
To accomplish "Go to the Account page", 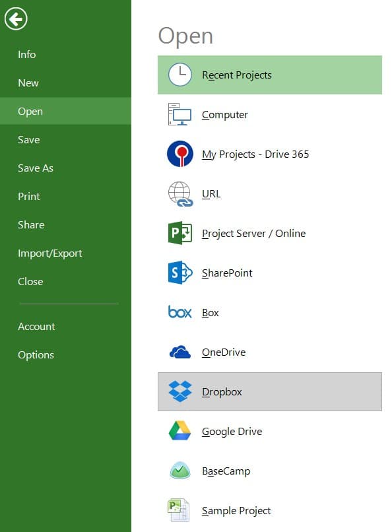I will coord(36,326).
